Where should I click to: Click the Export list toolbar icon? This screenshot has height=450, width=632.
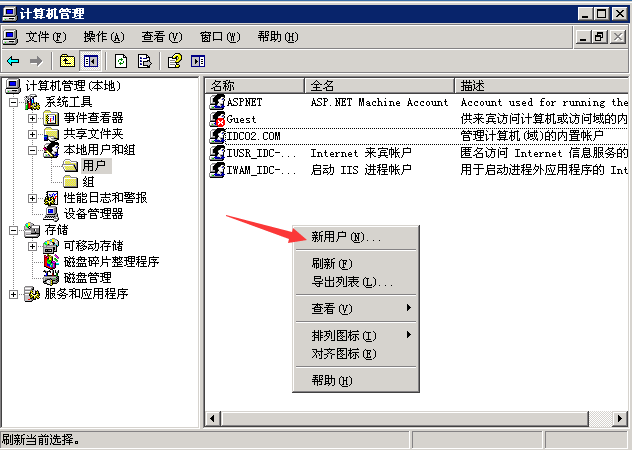tap(144, 61)
